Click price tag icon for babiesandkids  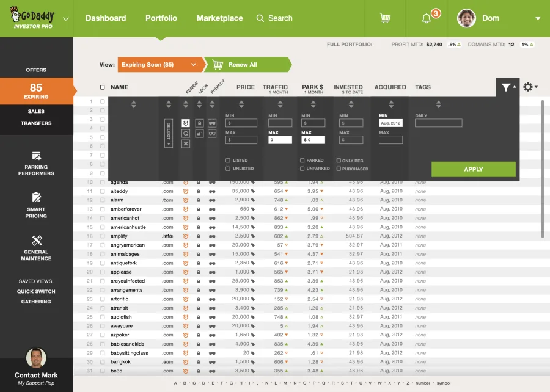tap(253, 344)
